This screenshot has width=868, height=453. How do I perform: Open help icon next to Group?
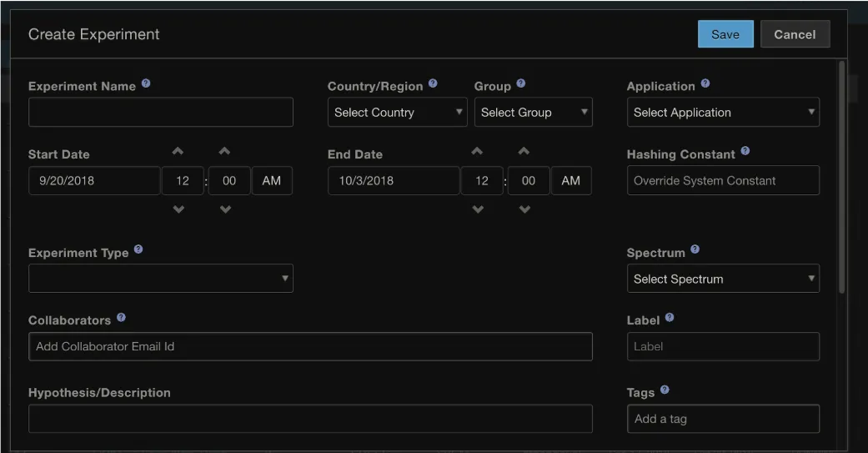521,83
